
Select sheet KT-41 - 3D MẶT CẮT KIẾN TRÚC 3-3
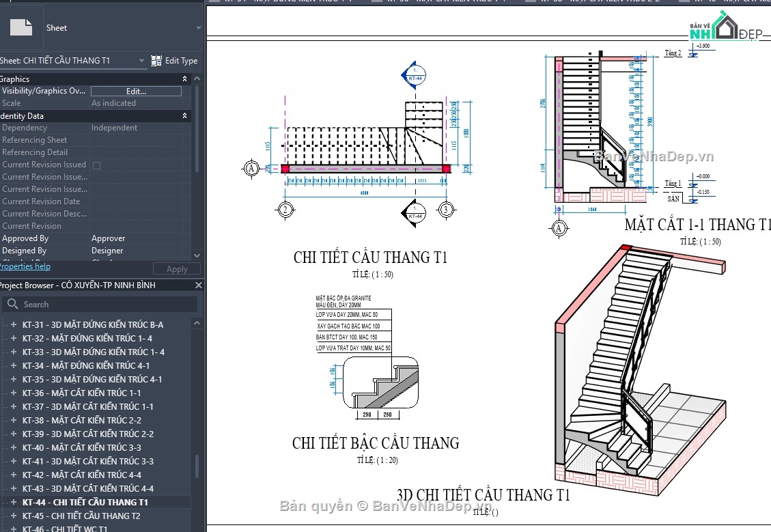87,461
